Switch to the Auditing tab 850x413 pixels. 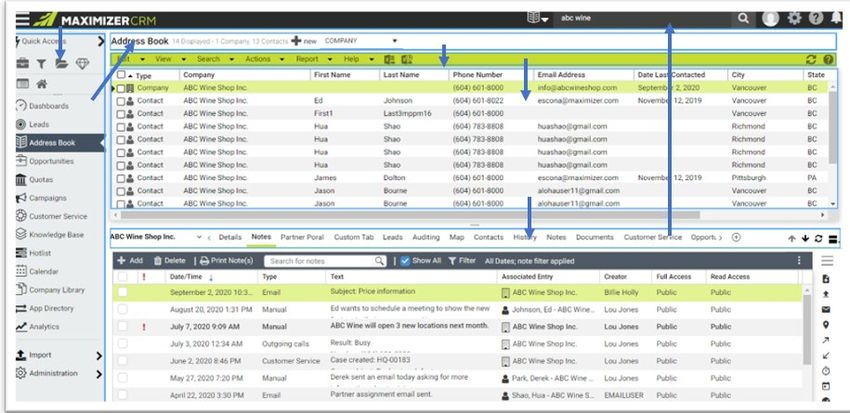point(426,237)
